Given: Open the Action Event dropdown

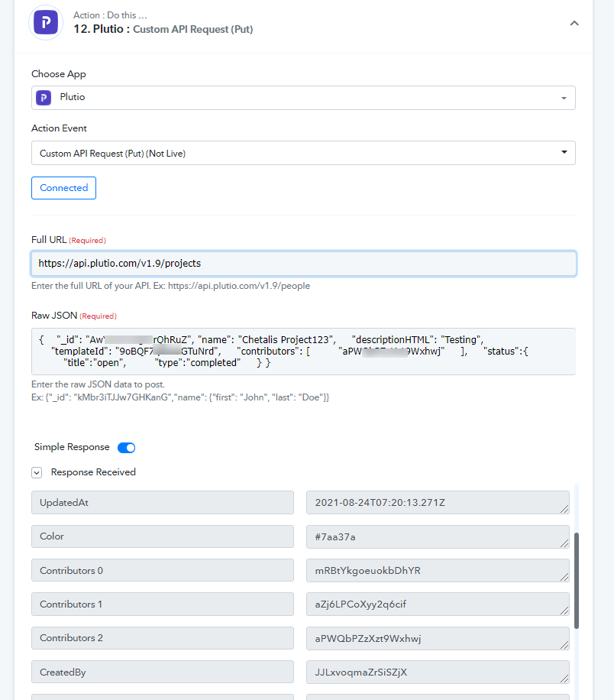Looking at the screenshot, I should tap(303, 153).
